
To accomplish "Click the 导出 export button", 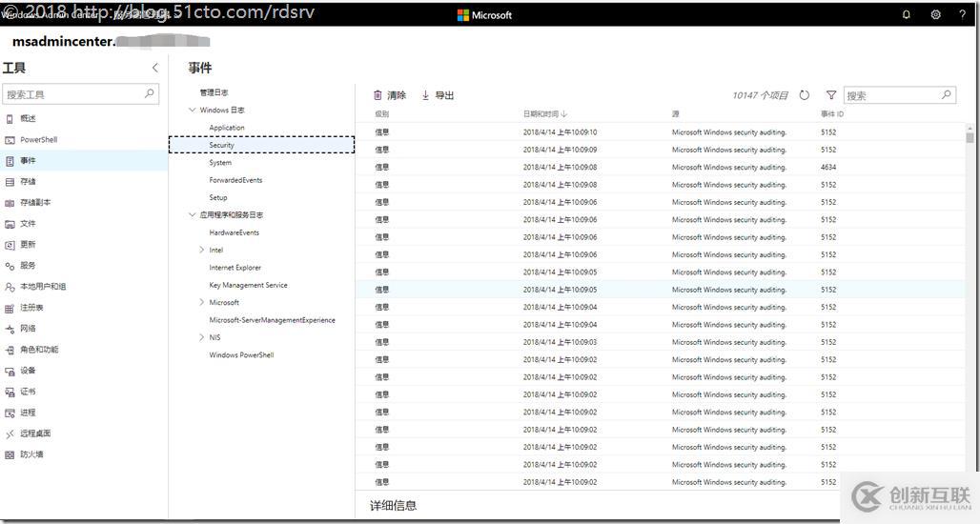I will tap(438, 95).
